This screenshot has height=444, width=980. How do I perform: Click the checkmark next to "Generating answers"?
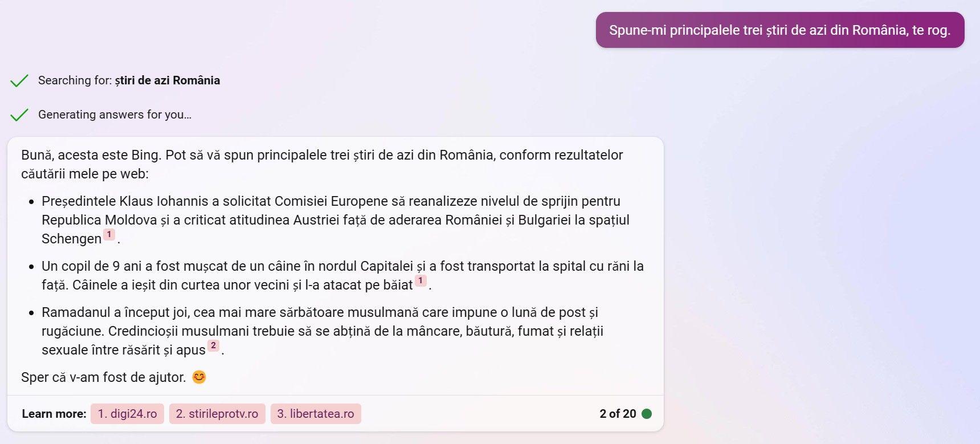tap(19, 115)
